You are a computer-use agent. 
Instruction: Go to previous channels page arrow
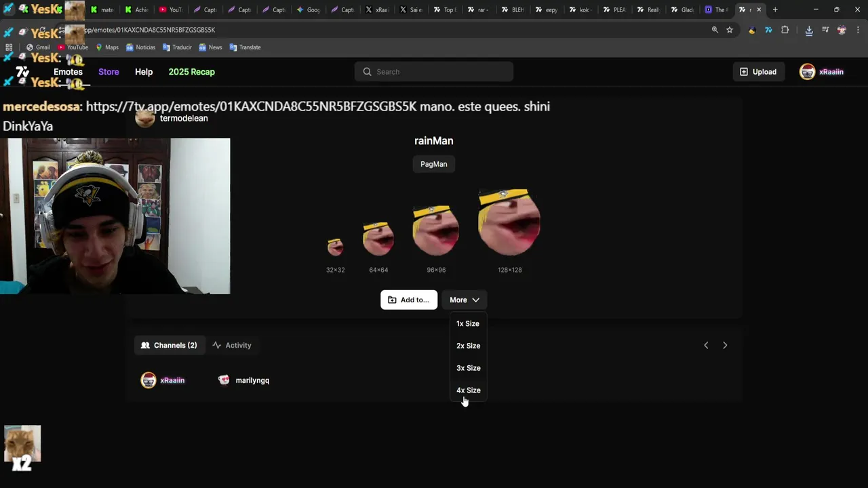click(706, 345)
